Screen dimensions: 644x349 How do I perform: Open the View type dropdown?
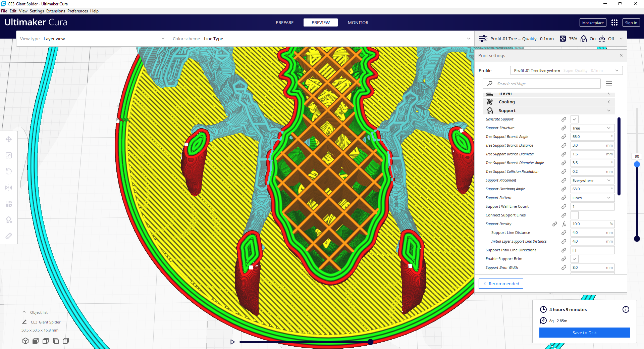tap(93, 39)
